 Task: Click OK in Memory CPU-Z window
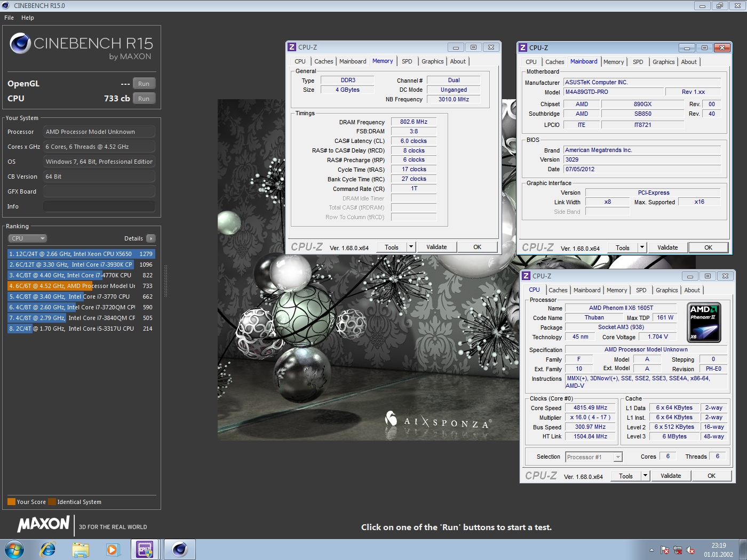(x=477, y=247)
